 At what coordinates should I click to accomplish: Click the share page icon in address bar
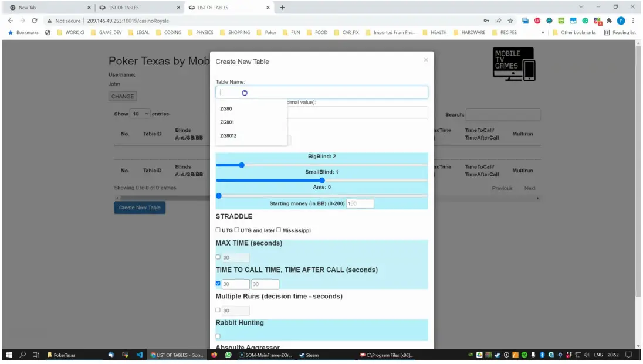click(498, 21)
